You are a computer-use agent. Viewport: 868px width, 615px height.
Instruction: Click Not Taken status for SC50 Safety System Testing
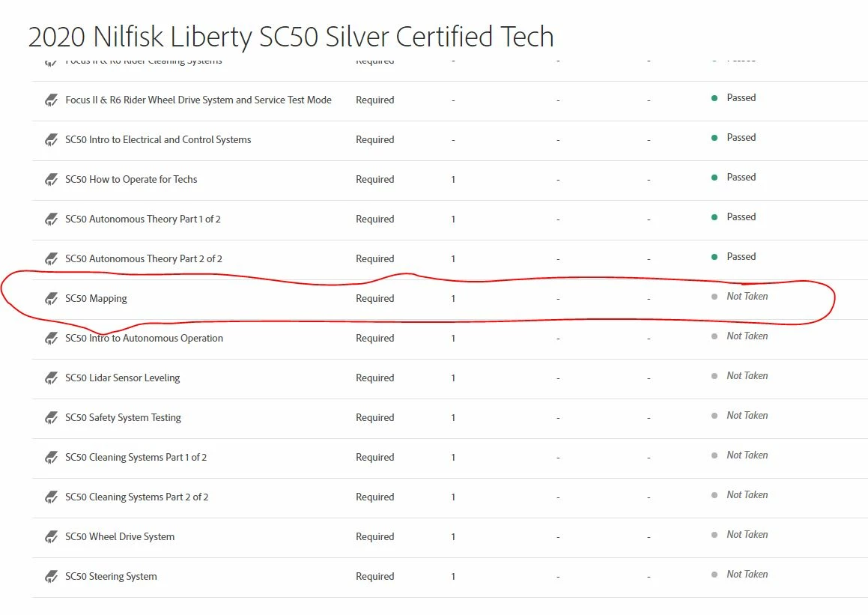point(747,415)
